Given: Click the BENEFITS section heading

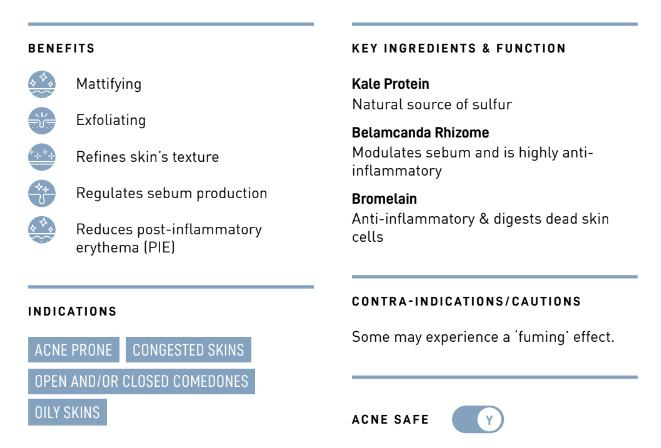Looking at the screenshot, I should (x=61, y=48).
